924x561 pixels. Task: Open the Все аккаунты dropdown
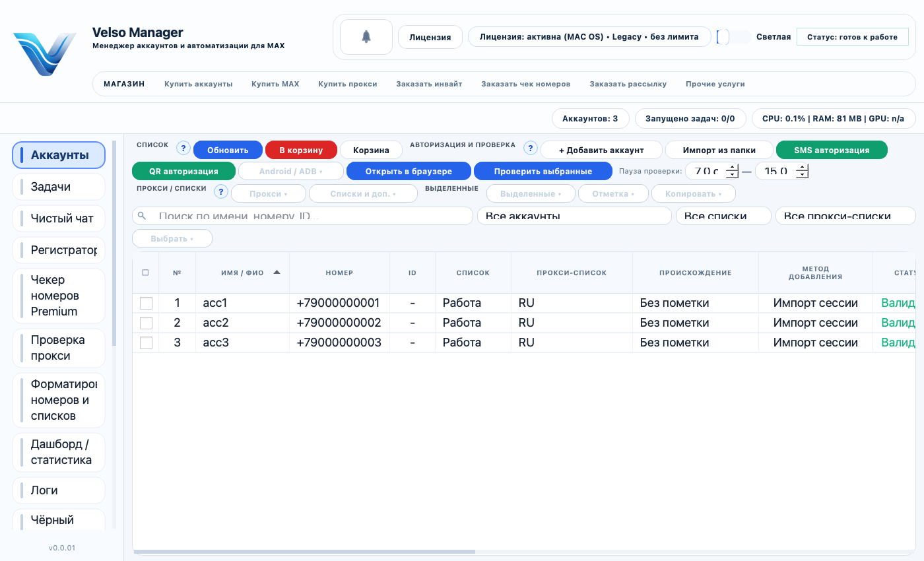pos(574,215)
